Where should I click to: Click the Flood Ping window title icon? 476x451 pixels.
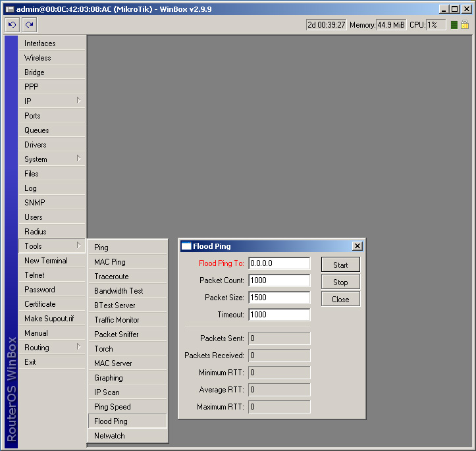(186, 246)
